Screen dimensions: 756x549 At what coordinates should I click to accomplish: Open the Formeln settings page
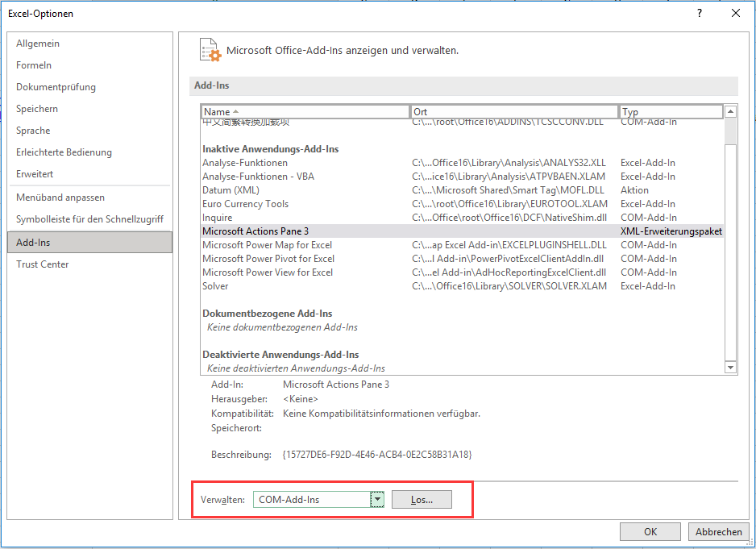(89, 65)
